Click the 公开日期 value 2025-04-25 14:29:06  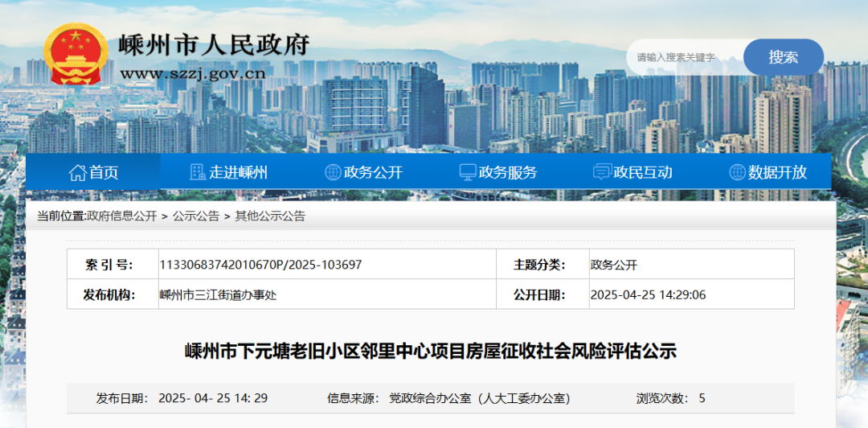pos(648,294)
